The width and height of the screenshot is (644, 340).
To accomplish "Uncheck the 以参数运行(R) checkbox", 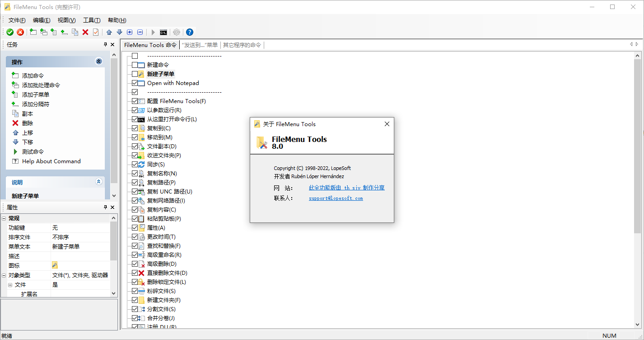I will tap(135, 110).
